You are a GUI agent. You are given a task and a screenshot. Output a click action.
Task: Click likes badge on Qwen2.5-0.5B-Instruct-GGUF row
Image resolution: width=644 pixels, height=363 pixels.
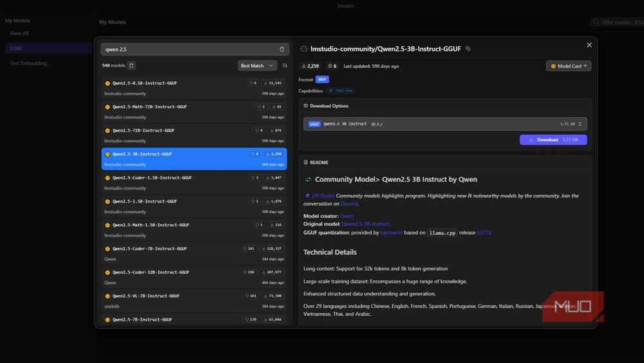252,83
